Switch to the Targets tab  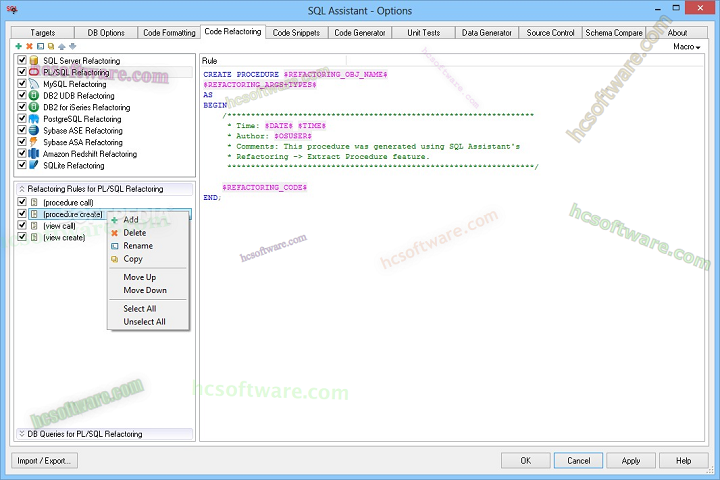(x=43, y=33)
